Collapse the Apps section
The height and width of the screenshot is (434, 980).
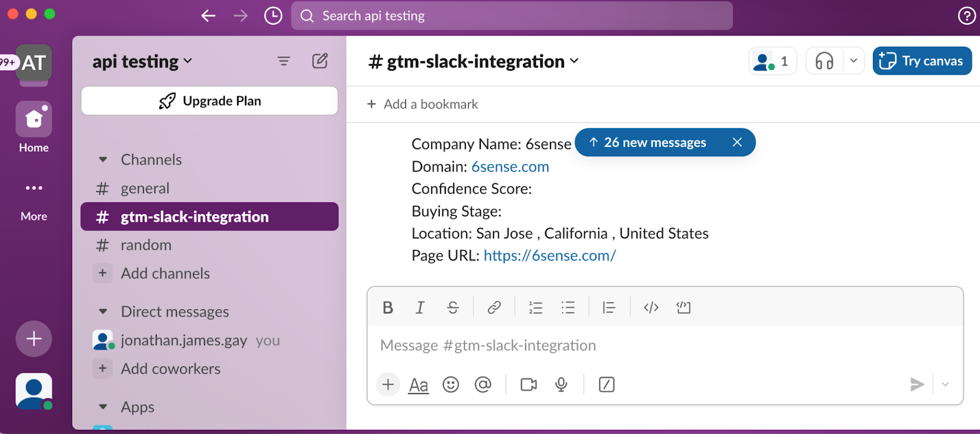pos(103,407)
